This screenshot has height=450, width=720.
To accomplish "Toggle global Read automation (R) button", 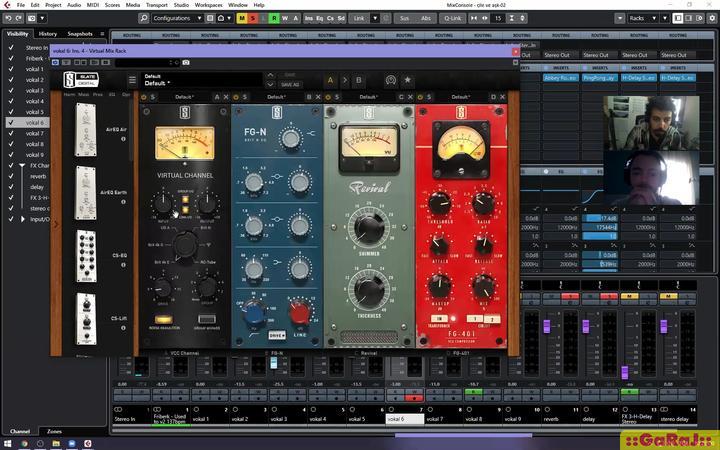I will [x=274, y=18].
